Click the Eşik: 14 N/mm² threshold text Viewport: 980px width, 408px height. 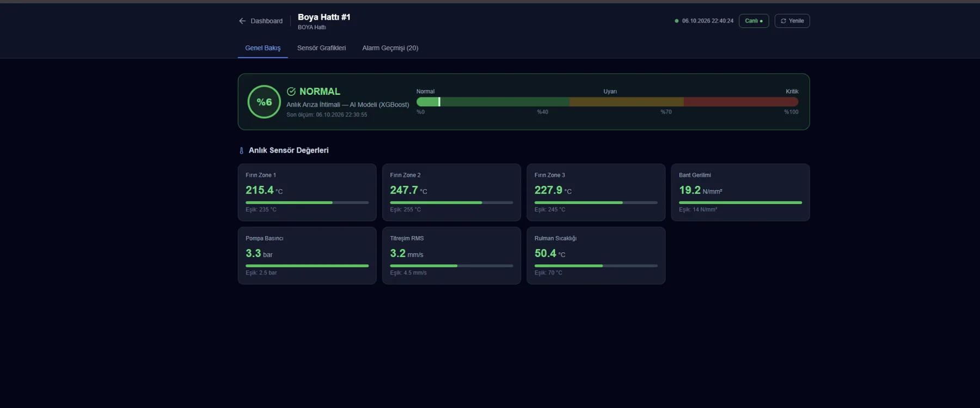pos(698,210)
